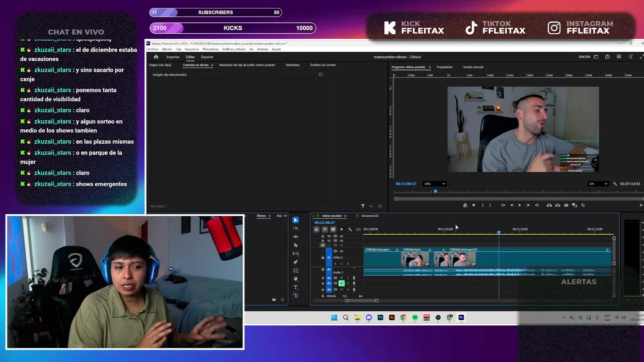Select the Track Select Forward tool
Image resolution: width=644 pixels, height=362 pixels.
coord(295,228)
